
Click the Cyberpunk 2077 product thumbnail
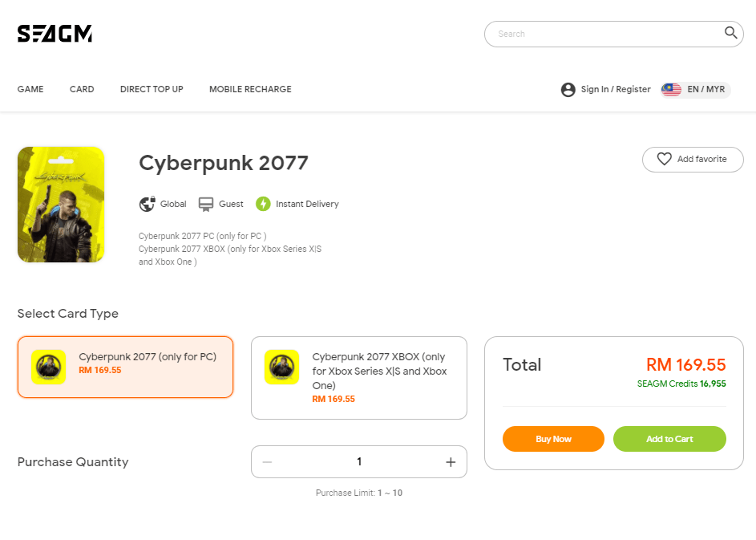(x=61, y=205)
